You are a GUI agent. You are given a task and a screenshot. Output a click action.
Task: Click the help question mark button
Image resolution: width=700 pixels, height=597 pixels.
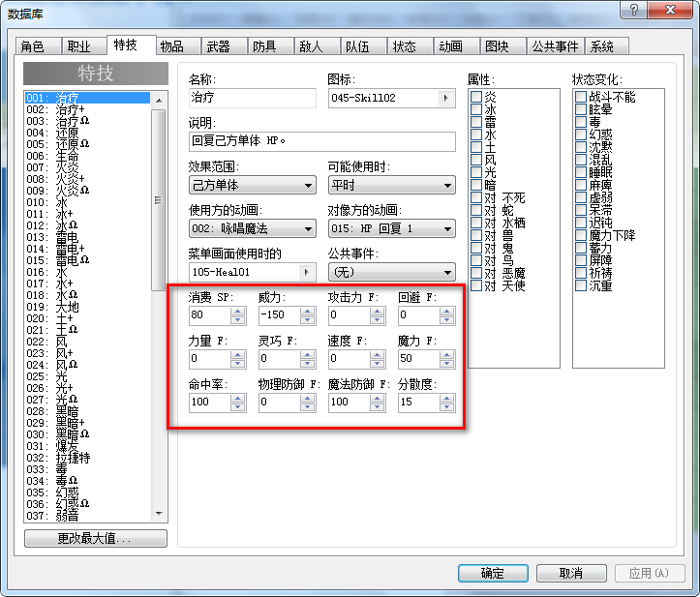click(634, 10)
